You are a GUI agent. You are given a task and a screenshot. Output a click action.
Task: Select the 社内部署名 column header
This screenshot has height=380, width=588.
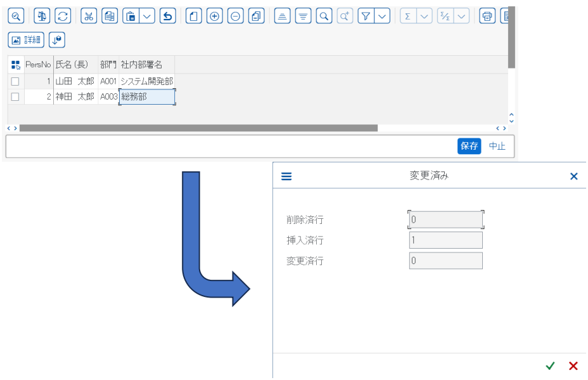pyautogui.click(x=146, y=65)
